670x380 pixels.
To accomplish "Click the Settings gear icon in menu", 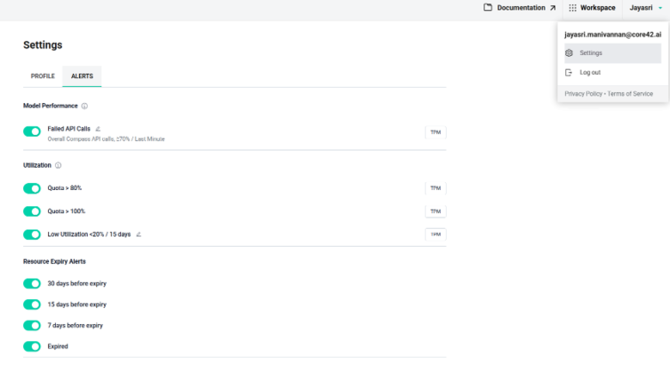I will click(569, 53).
